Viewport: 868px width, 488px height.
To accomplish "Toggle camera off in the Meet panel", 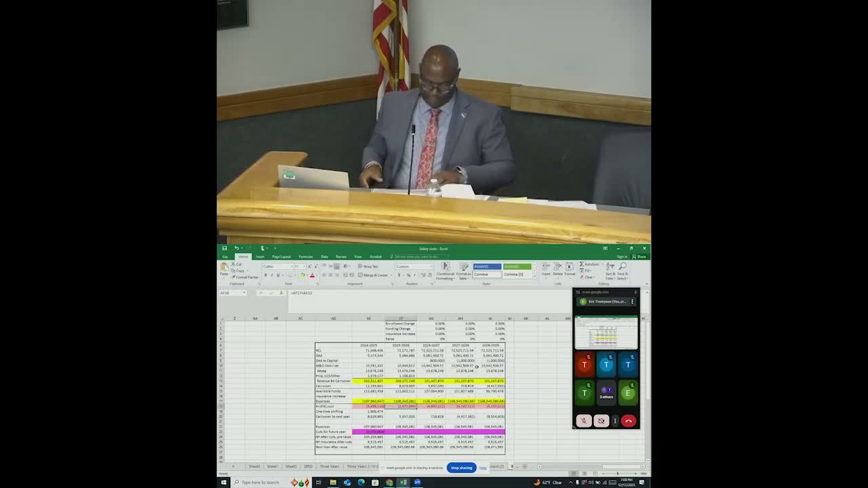I will tap(601, 421).
